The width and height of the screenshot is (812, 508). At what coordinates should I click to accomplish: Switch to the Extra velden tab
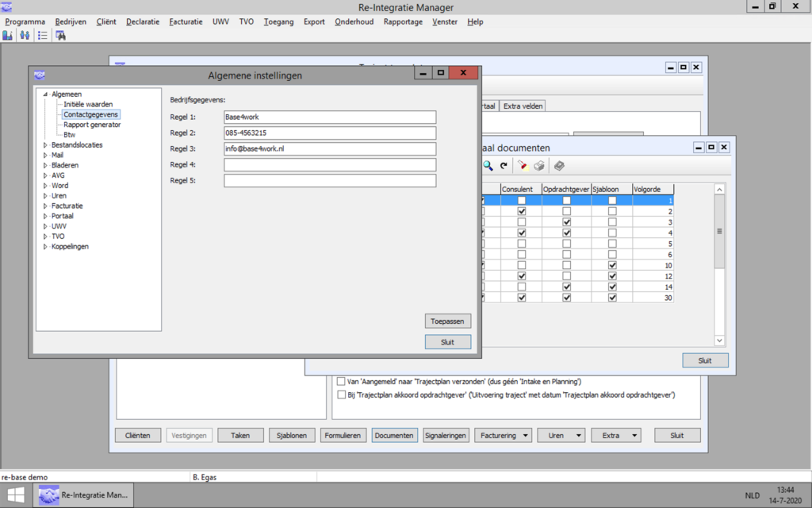pyautogui.click(x=523, y=106)
